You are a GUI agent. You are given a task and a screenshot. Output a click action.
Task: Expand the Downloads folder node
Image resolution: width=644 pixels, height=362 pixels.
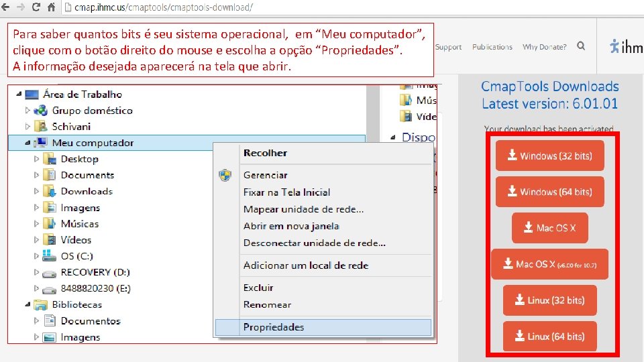36,191
